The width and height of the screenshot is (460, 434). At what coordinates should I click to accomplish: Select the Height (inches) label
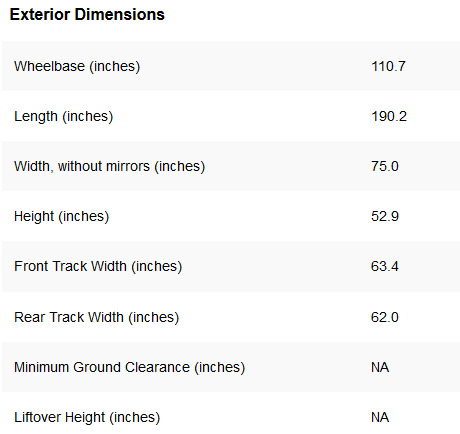tap(61, 216)
